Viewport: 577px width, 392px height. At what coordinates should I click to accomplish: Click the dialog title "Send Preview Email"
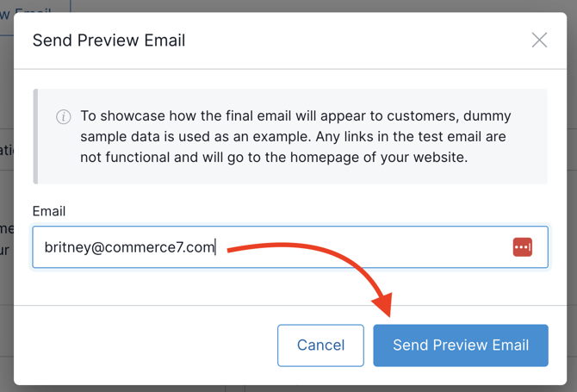coord(109,40)
